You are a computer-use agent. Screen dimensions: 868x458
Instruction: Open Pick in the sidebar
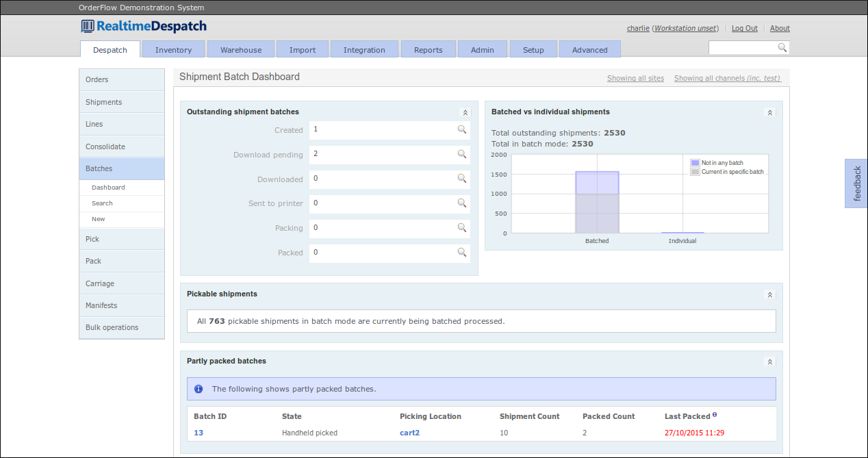[x=122, y=239]
